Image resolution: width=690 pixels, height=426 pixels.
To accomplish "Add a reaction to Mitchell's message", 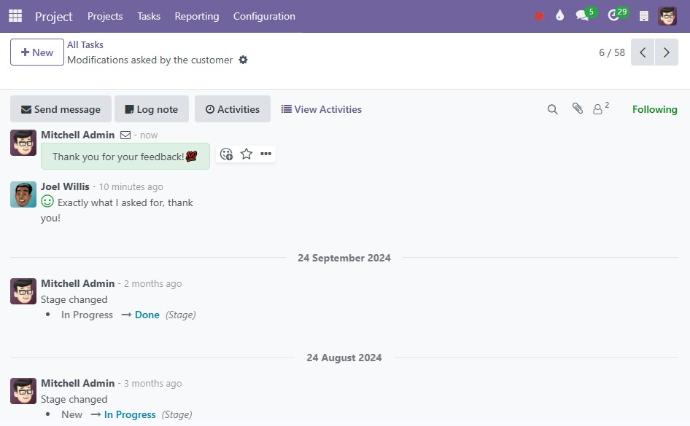I will tap(226, 154).
